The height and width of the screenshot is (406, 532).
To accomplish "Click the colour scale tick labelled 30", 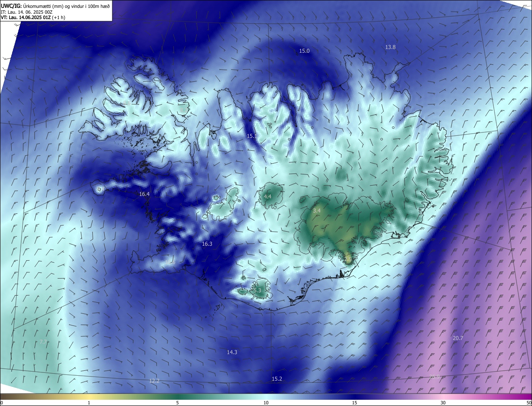I will [x=443, y=403].
